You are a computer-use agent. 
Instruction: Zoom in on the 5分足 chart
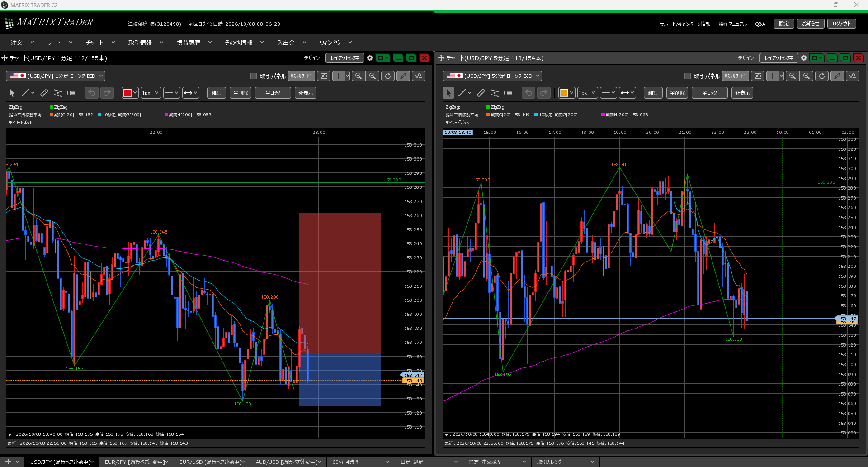point(793,76)
